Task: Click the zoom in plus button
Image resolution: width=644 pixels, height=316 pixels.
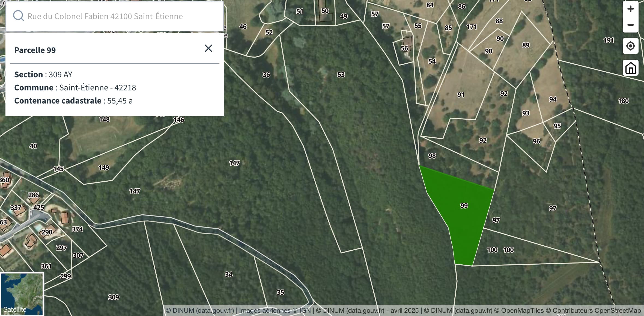Action: 630,9
